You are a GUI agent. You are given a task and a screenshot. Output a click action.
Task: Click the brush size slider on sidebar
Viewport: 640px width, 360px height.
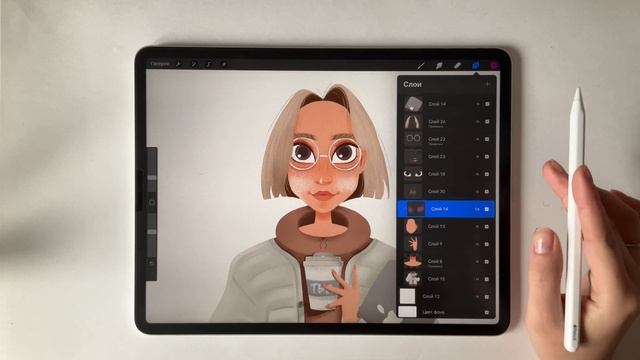coord(152,178)
